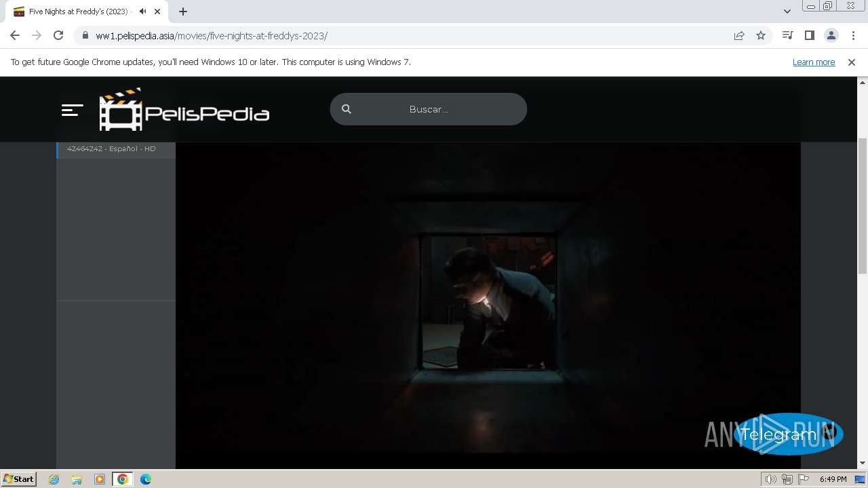Dismiss the Chrome update infobar
This screenshot has width=868, height=488.
pyautogui.click(x=852, y=62)
